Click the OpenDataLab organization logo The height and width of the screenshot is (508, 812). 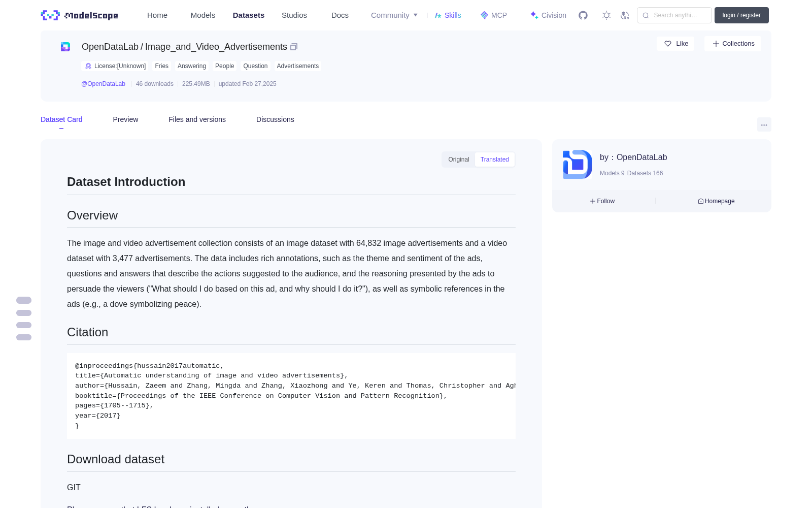(578, 164)
